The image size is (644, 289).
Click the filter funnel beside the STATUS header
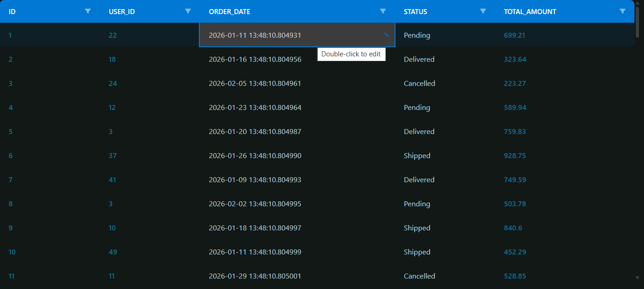coord(482,11)
